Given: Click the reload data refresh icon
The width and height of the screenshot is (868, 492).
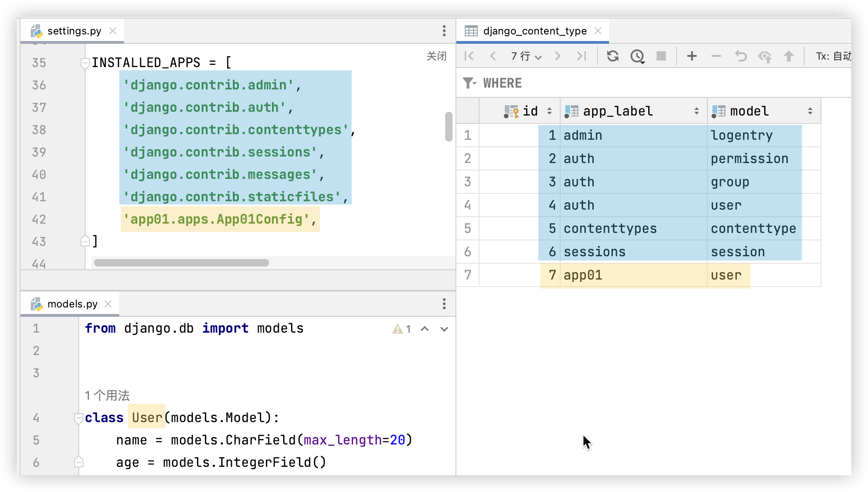Looking at the screenshot, I should click(x=612, y=56).
